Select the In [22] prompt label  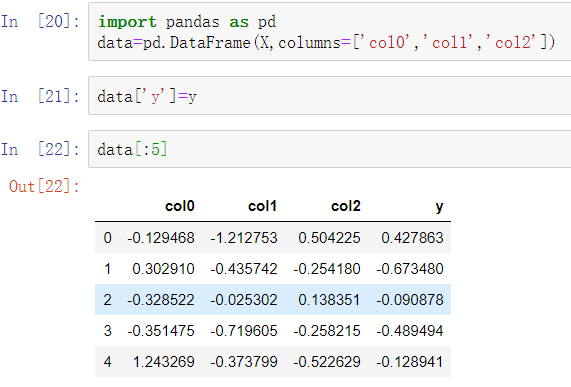coord(40,149)
